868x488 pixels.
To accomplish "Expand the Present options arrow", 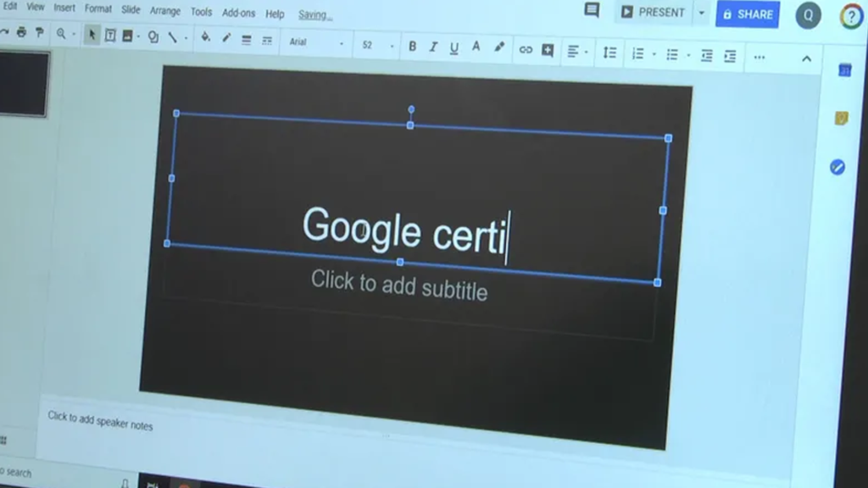I will click(701, 13).
